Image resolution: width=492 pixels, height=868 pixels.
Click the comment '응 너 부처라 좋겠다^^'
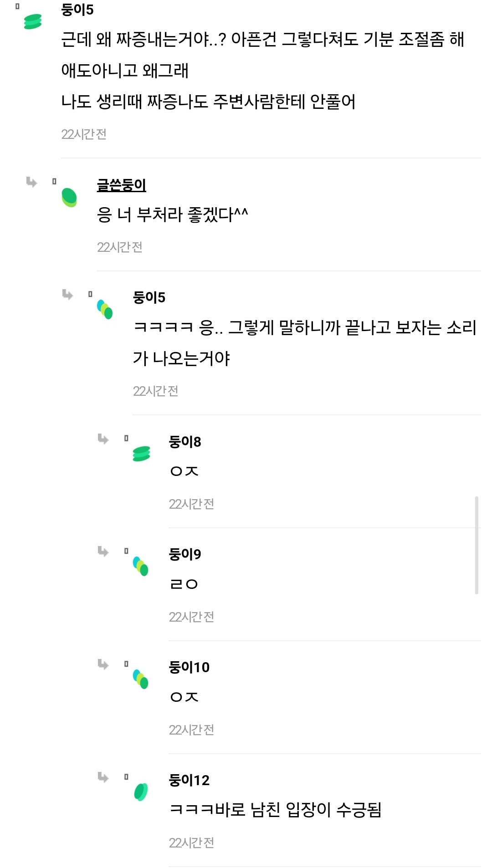(x=172, y=214)
